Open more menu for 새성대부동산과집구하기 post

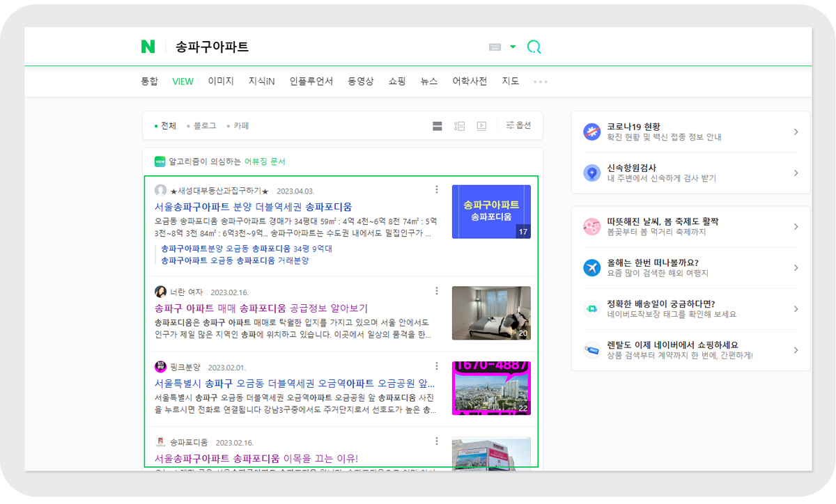click(x=437, y=190)
